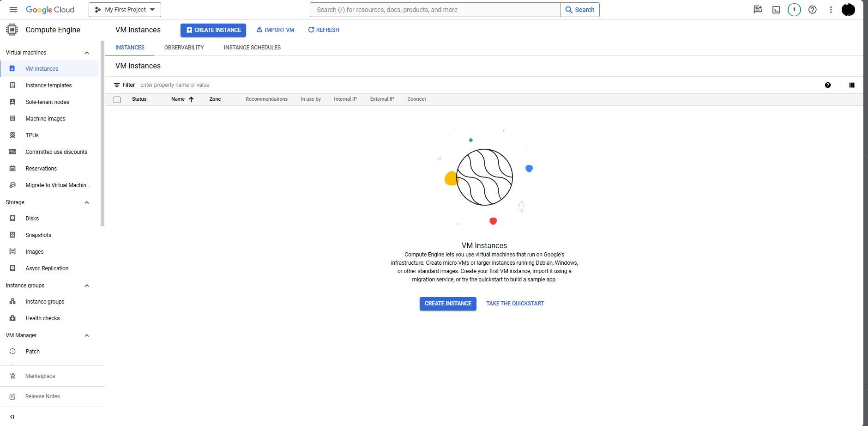Click the Committed use discounts icon
This screenshot has height=426, width=868.
(12, 152)
